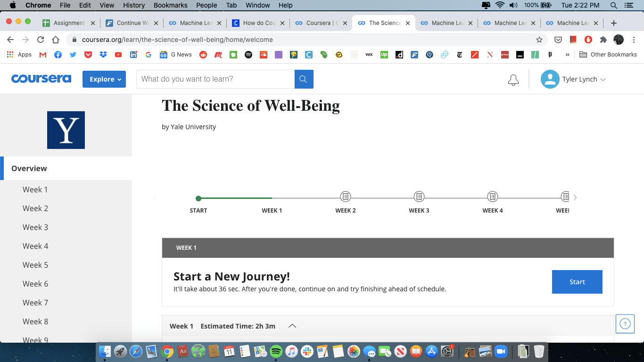Go to Week 3 in sidebar

[35, 227]
